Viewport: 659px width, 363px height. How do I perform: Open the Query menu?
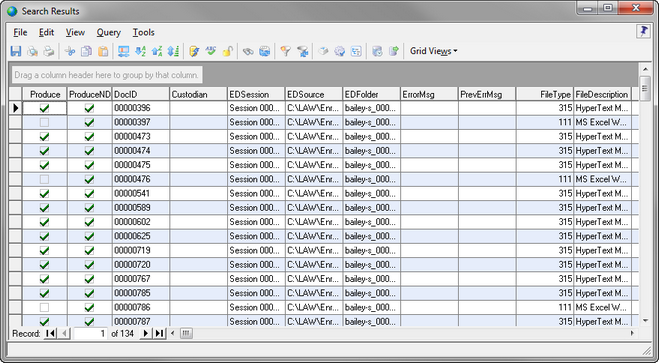tap(108, 32)
